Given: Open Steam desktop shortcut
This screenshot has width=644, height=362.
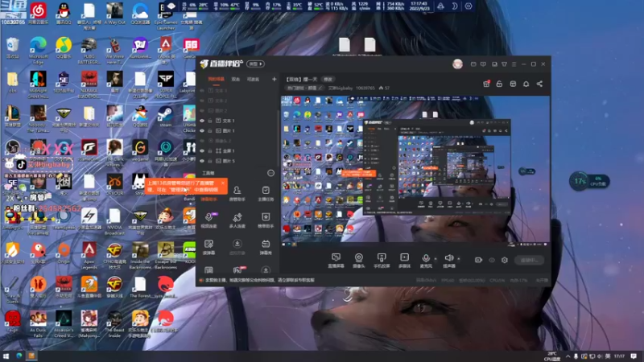Looking at the screenshot, I should click(x=166, y=116).
